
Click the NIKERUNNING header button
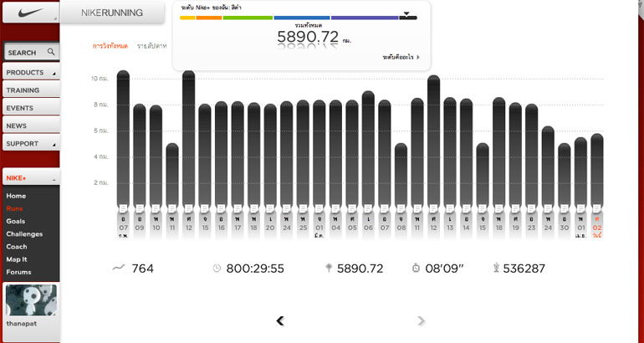click(112, 13)
